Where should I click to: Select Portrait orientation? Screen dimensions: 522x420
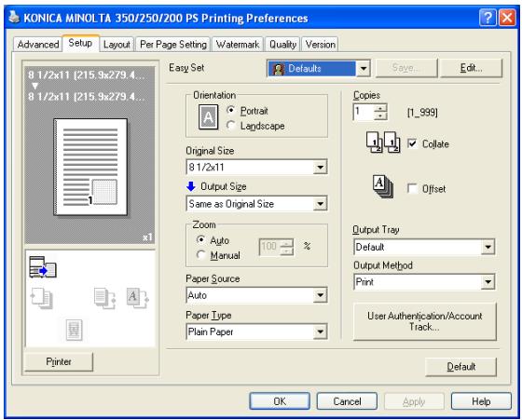(247, 111)
